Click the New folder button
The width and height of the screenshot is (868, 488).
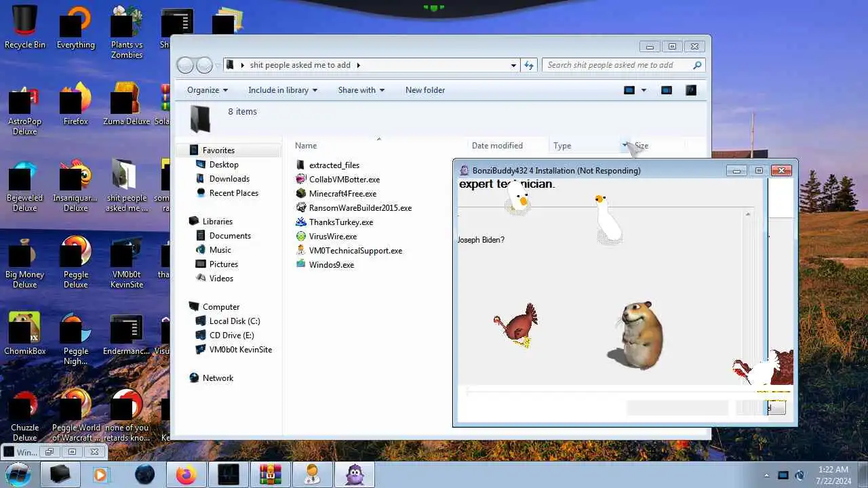pos(425,90)
